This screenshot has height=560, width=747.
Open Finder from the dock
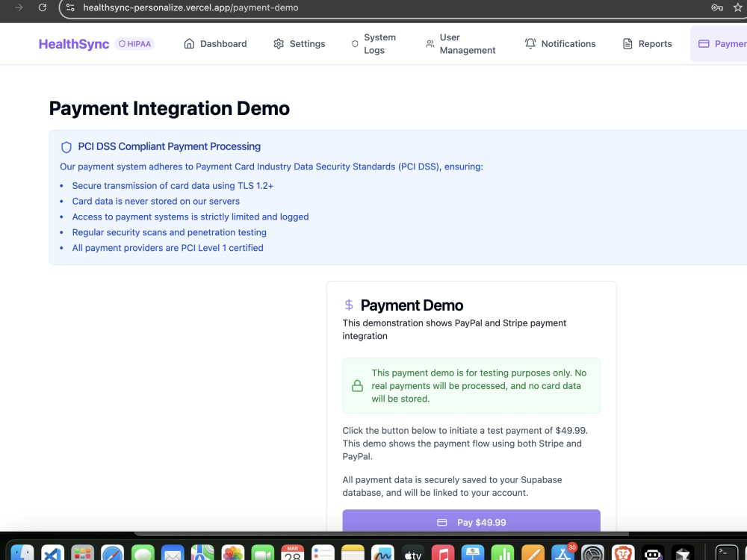pos(22,553)
